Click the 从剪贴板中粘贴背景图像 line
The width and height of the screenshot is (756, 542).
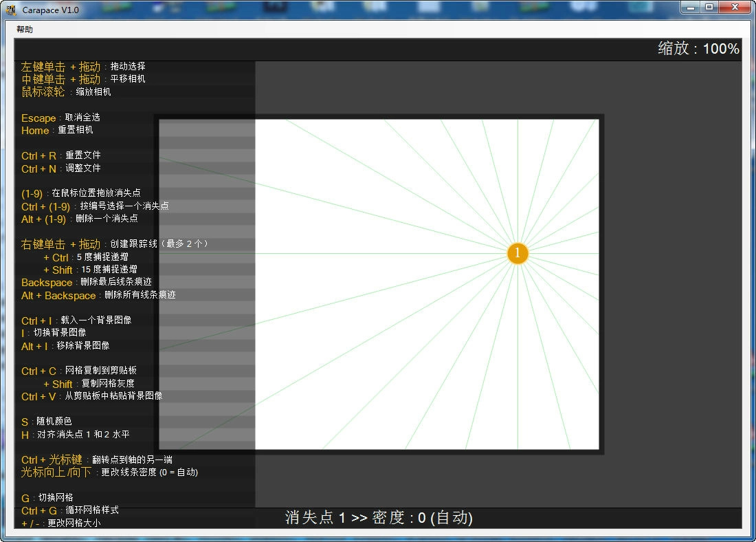point(91,395)
